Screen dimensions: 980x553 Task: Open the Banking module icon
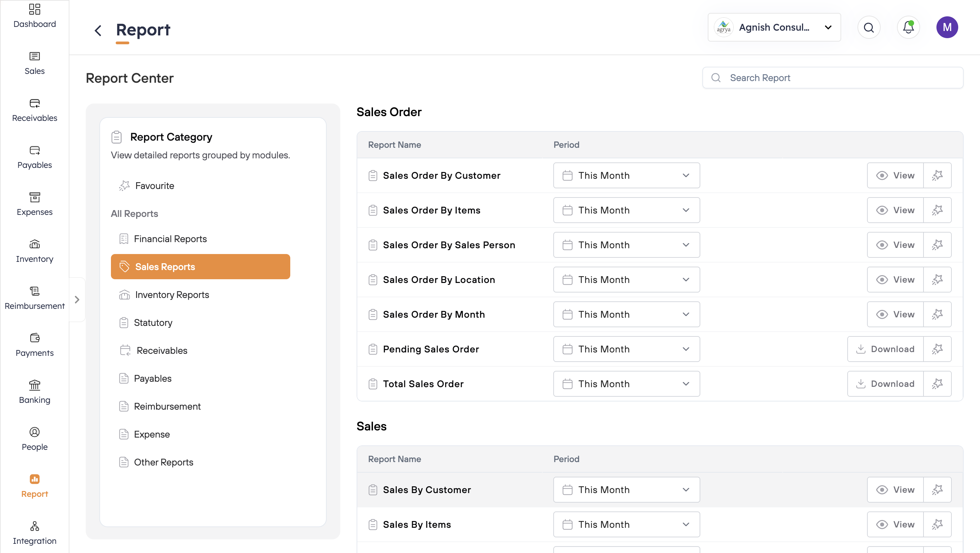click(x=35, y=392)
